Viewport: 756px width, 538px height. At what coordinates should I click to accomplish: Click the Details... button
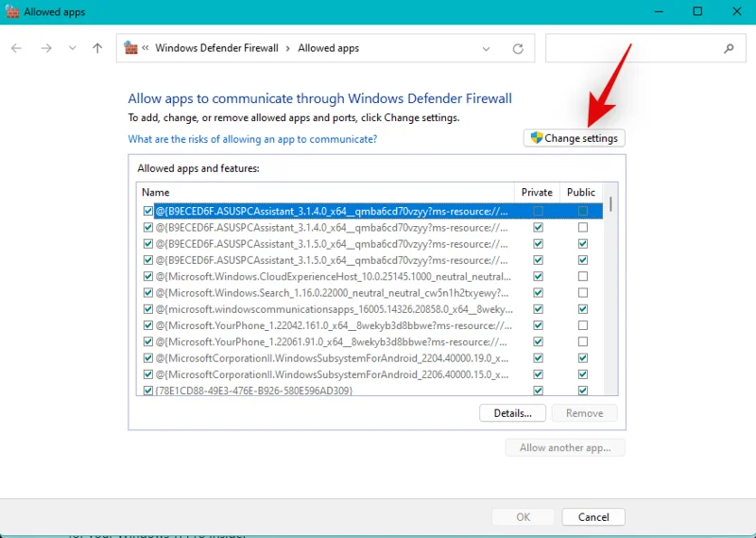click(512, 413)
